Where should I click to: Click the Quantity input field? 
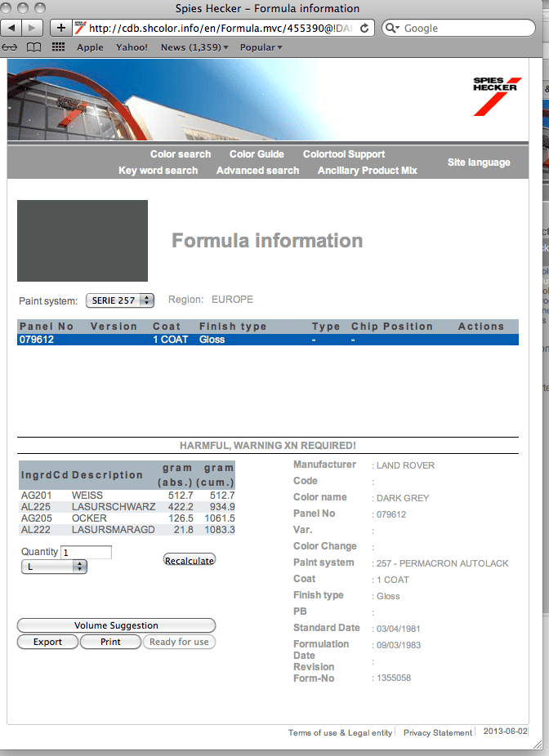click(87, 553)
